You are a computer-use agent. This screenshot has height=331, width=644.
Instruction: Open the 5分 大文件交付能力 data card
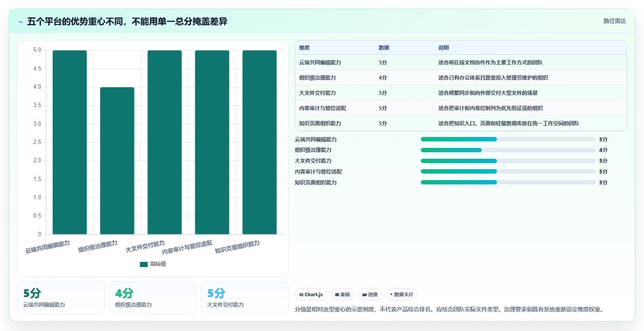pyautogui.click(x=245, y=298)
